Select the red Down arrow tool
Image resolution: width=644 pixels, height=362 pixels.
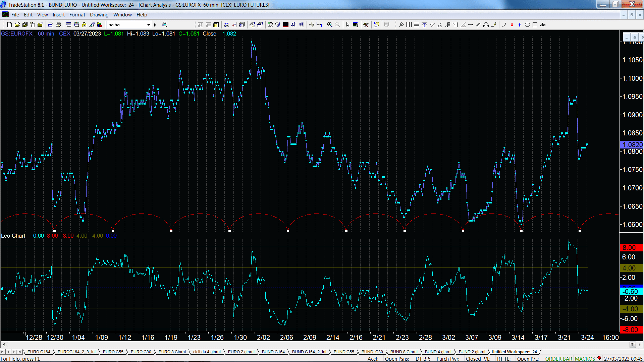(x=512, y=25)
